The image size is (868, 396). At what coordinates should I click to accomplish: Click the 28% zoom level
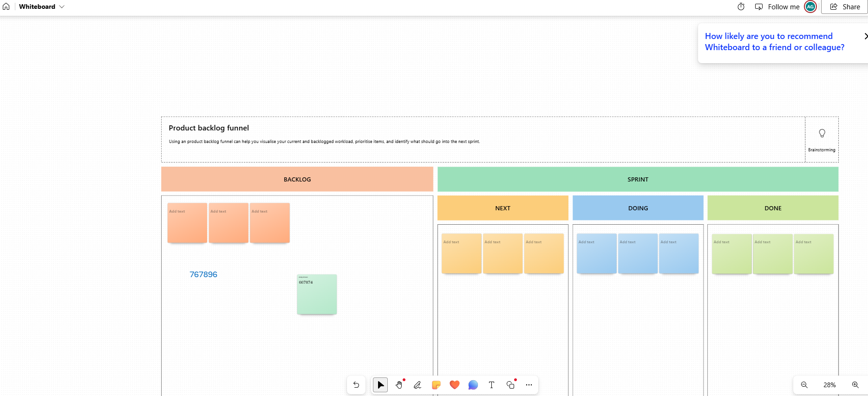[829, 385]
